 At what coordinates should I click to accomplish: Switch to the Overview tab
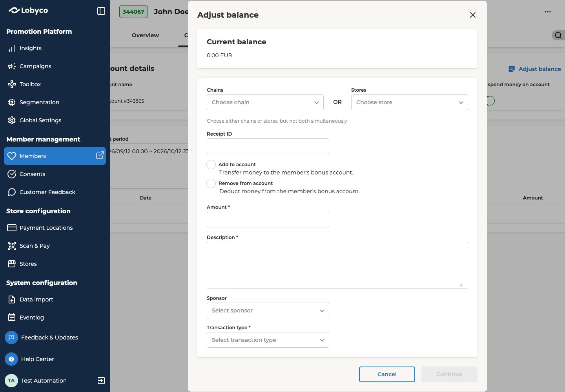pyautogui.click(x=145, y=35)
